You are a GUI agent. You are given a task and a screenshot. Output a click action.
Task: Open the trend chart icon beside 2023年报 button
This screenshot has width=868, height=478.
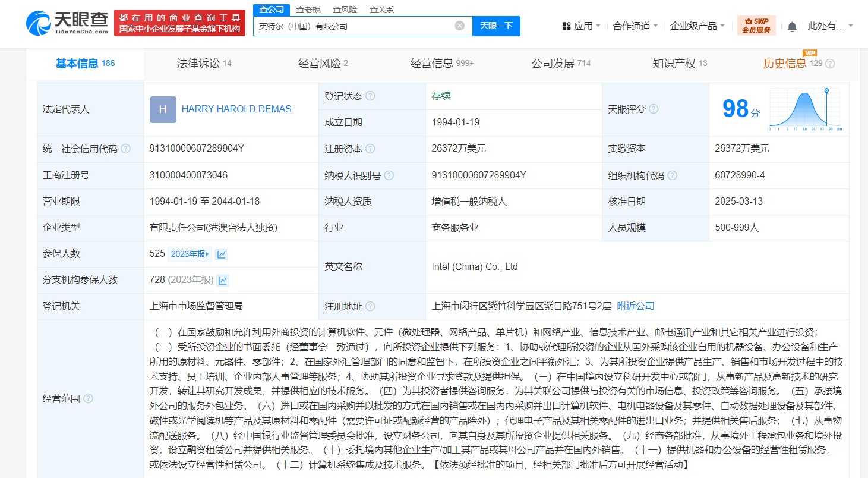(222, 254)
